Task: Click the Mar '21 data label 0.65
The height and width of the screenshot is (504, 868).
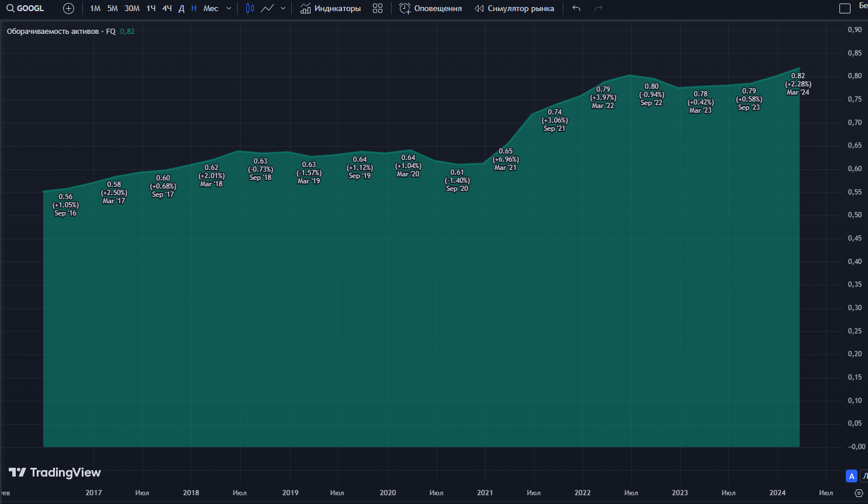Action: (506, 159)
